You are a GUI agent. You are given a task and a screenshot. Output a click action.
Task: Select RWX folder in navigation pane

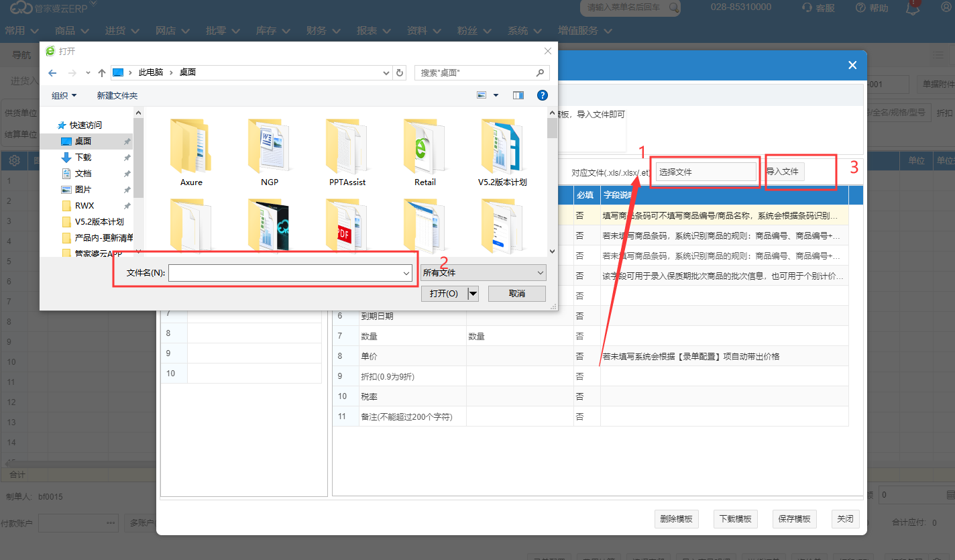85,206
